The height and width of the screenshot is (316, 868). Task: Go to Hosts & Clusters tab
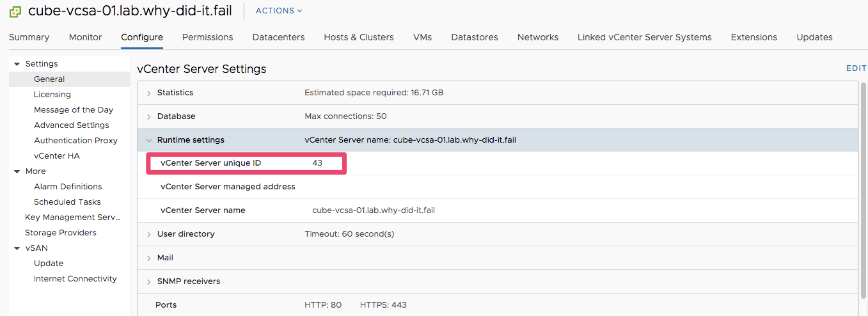tap(359, 37)
